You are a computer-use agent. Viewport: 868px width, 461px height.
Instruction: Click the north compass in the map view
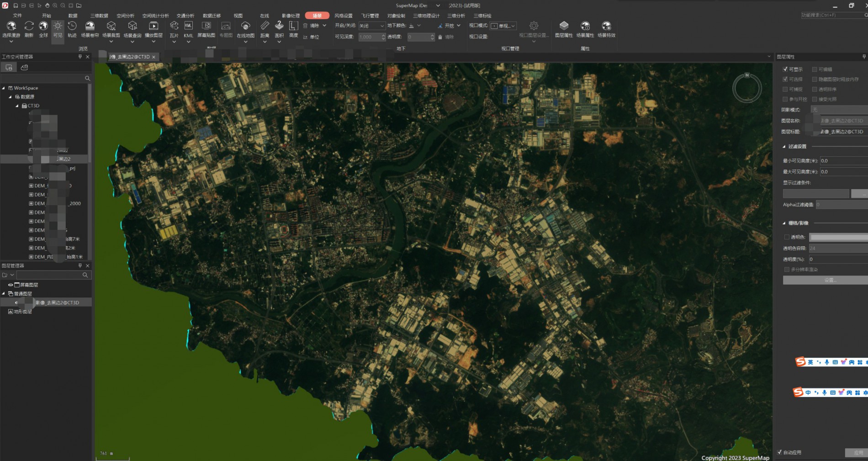(x=747, y=87)
